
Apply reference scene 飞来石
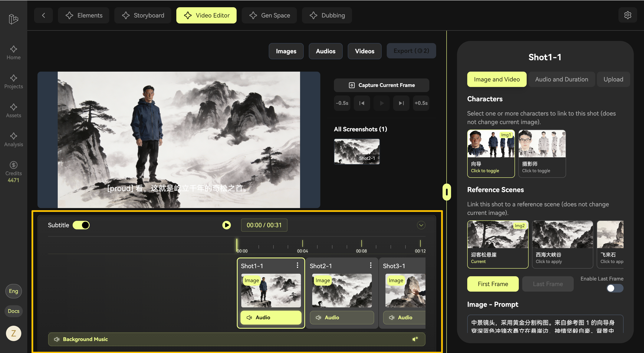(x=610, y=244)
